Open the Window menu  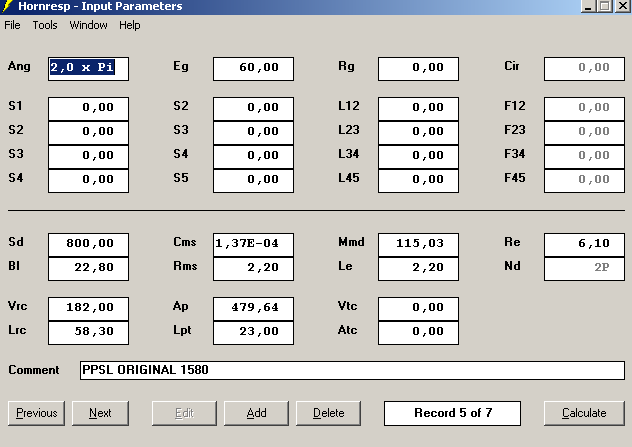pos(88,25)
